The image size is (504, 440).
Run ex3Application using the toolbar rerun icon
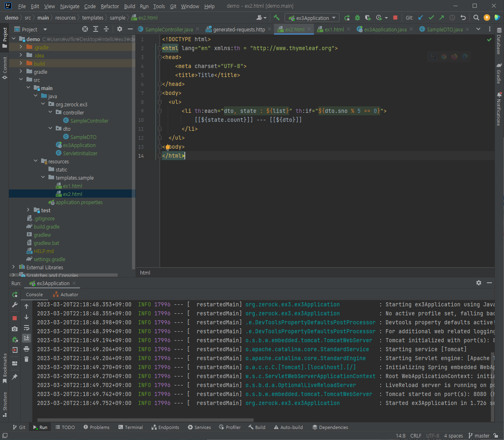coord(347,18)
